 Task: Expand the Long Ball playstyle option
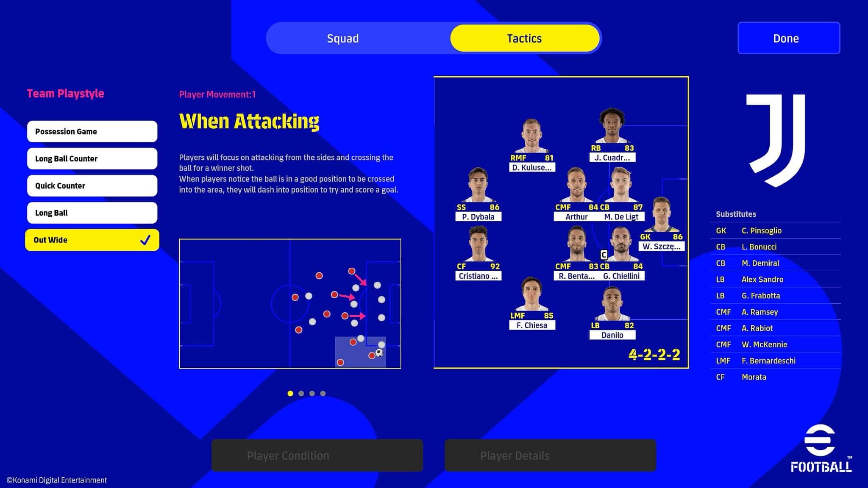[93, 212]
